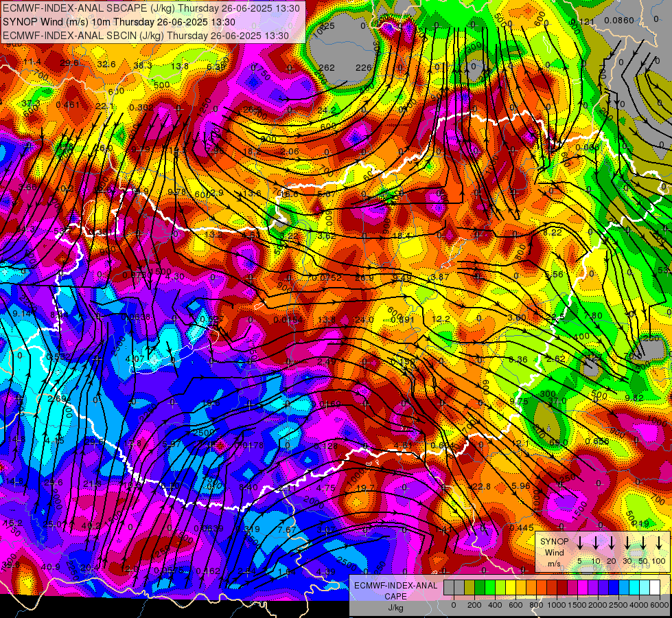672x618 pixels.
Task: Click the 200 tick on CAPE scale
Action: point(474,605)
